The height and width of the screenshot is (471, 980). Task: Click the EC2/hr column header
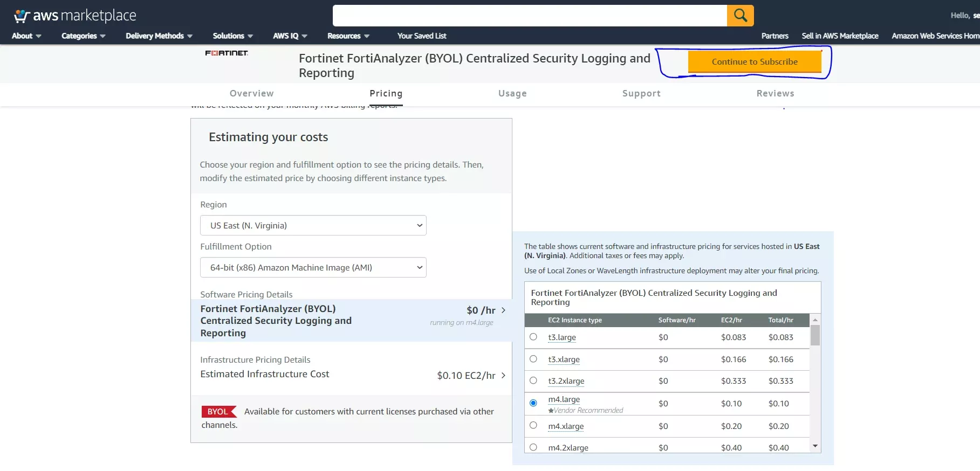(x=731, y=320)
